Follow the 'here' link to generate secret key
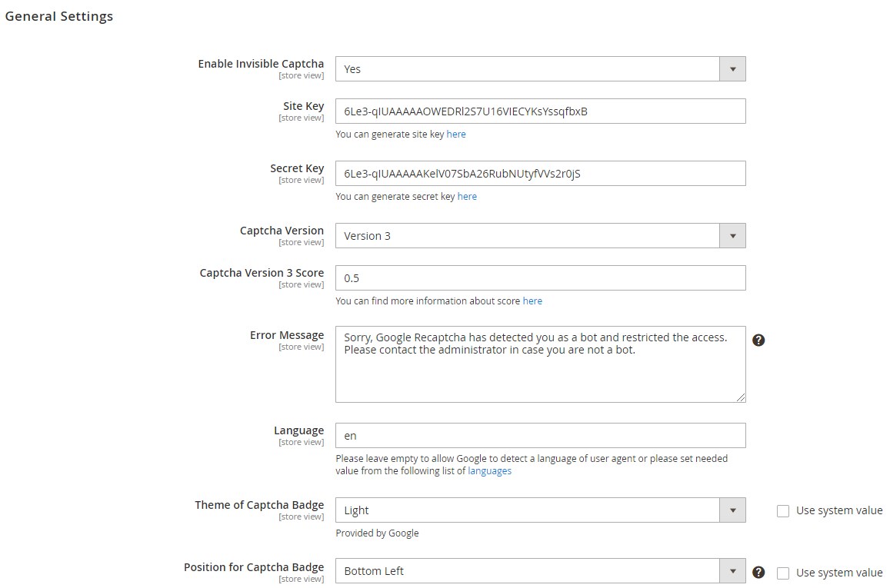 [x=467, y=197]
